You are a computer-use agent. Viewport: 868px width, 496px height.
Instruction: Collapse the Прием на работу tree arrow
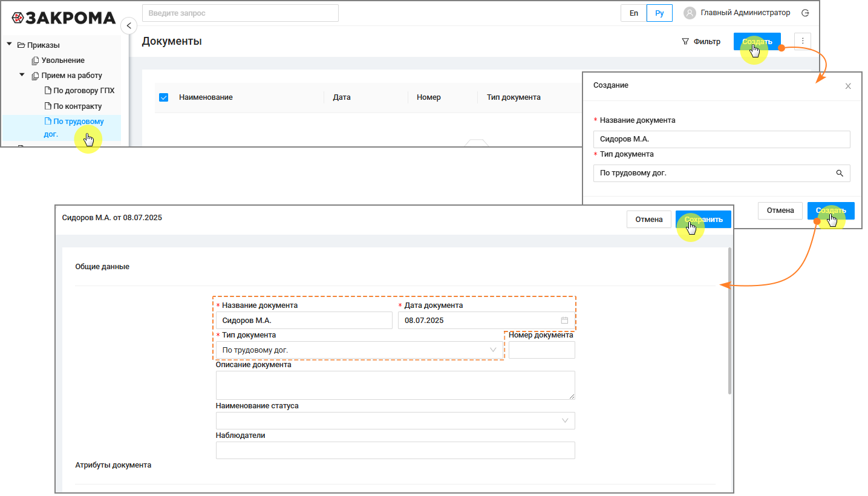click(x=22, y=75)
